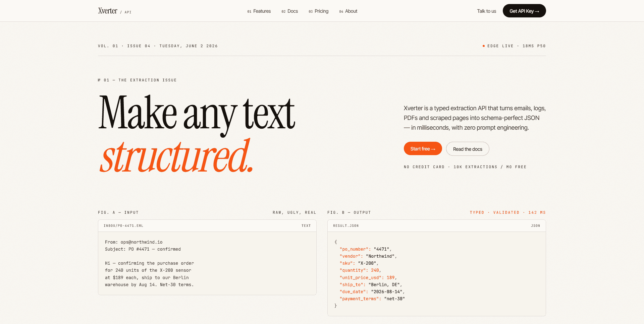Click the 'From: ops@northwind.io' line
Image resolution: width=644 pixels, height=324 pixels.
[x=133, y=242]
